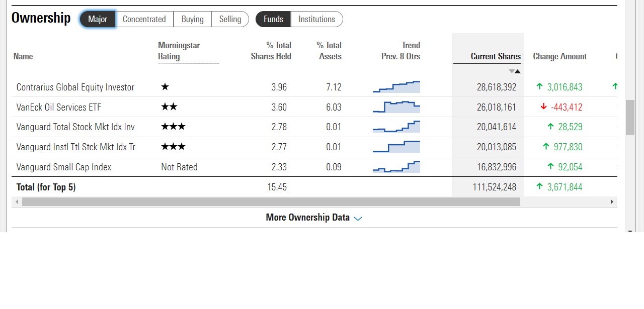Open Vanguard Small Cap Index fund
Screen dimensions: 644x309
click(x=64, y=167)
